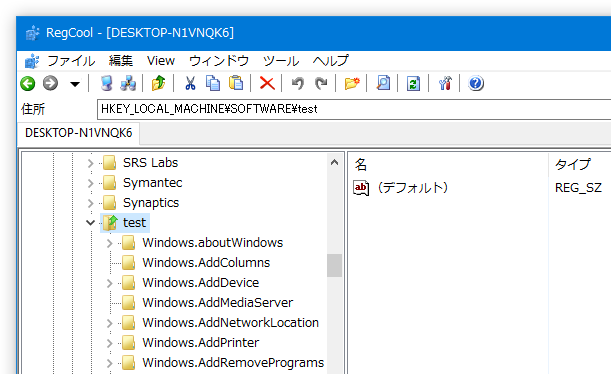
Task: Open the ヘルプ menu
Action: [331, 61]
